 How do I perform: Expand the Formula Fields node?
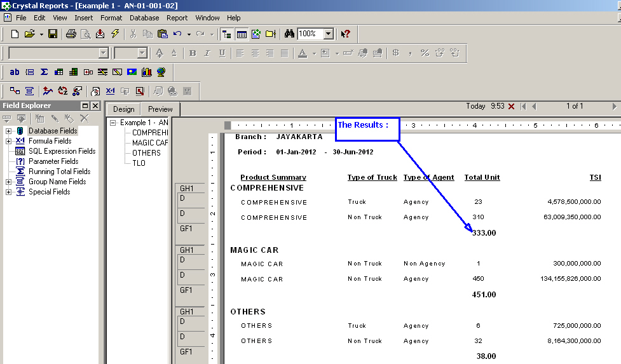[x=8, y=141]
